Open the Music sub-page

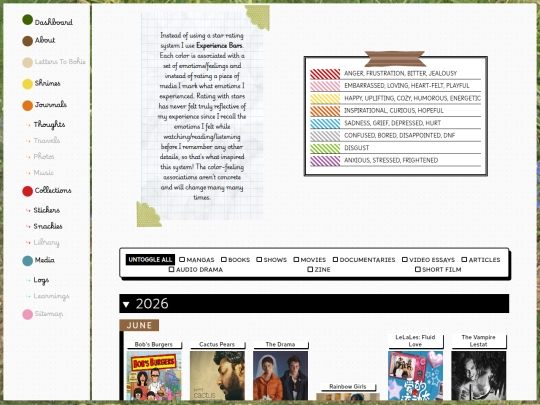44,173
